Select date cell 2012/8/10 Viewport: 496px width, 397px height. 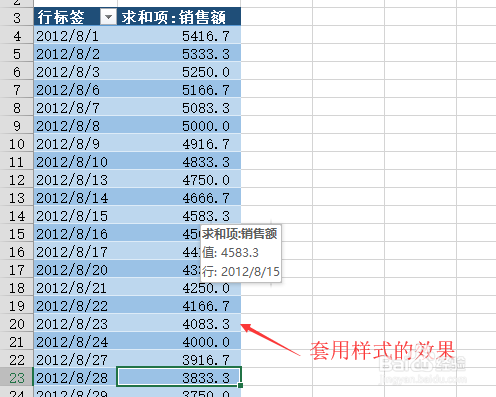pos(75,162)
